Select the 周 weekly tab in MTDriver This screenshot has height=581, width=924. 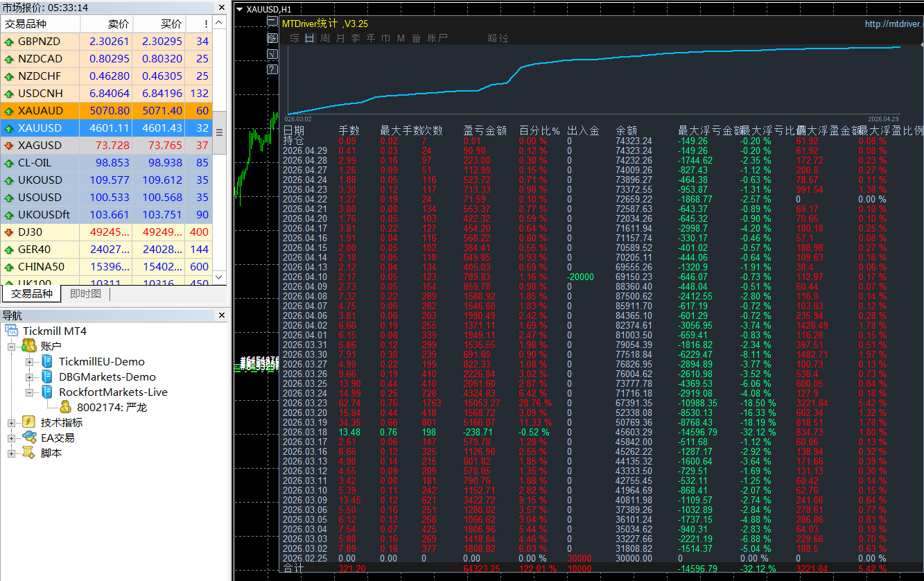325,38
